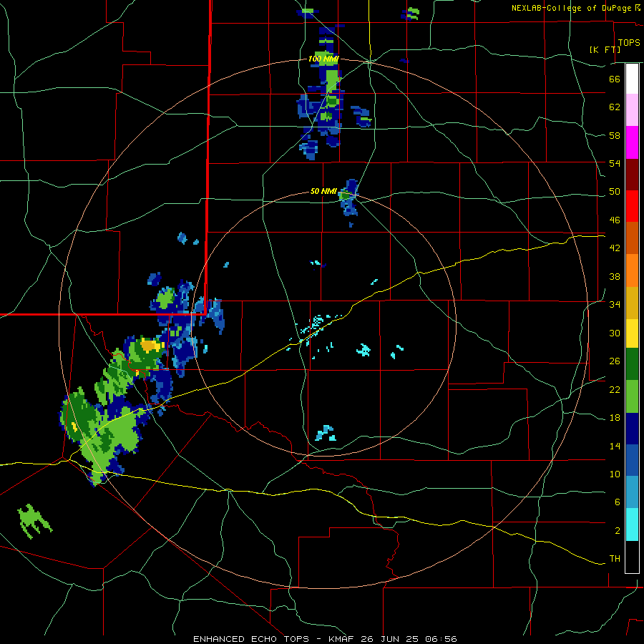Select the dark green legend swatch

pyautogui.click(x=632, y=364)
